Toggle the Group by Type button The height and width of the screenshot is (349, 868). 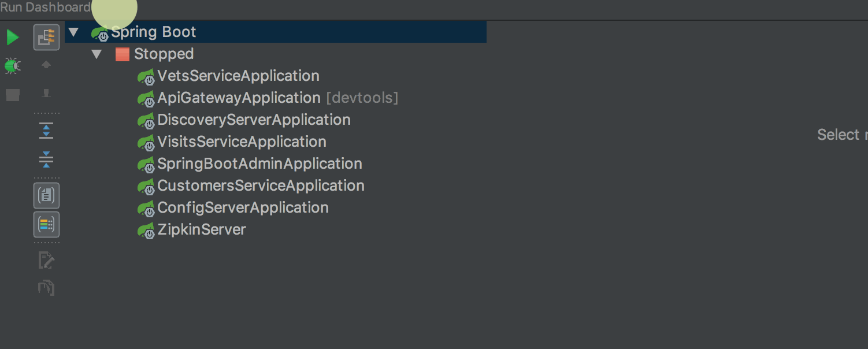click(46, 195)
